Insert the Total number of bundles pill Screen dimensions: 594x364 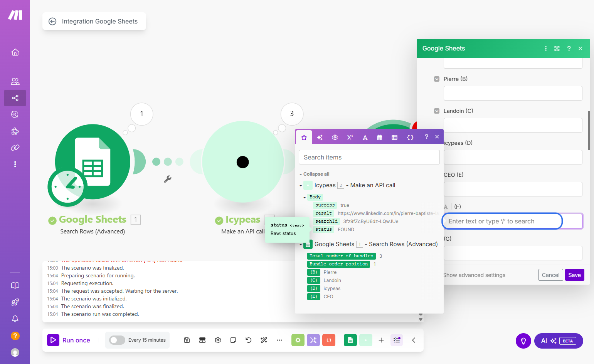coord(341,256)
